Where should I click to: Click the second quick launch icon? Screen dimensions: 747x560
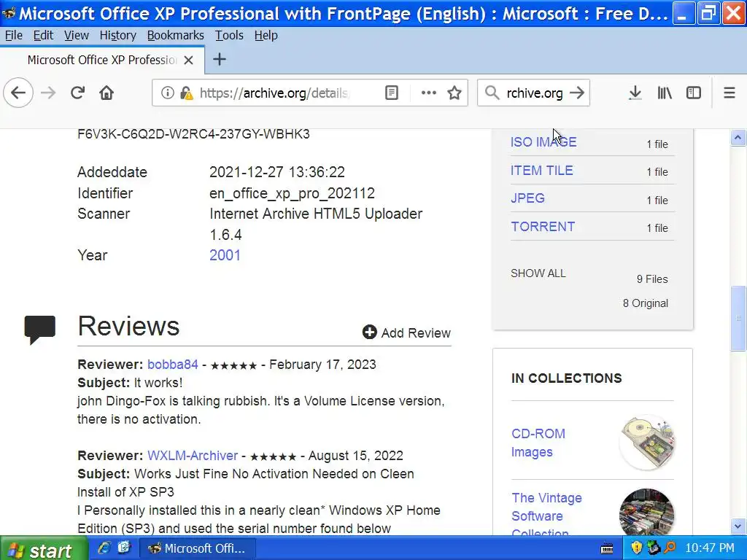(124, 548)
